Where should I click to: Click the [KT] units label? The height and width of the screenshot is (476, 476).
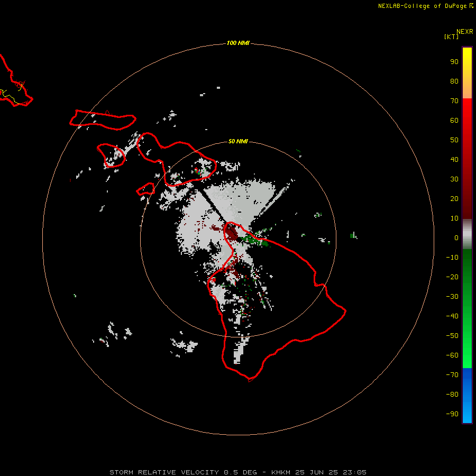pos(452,36)
